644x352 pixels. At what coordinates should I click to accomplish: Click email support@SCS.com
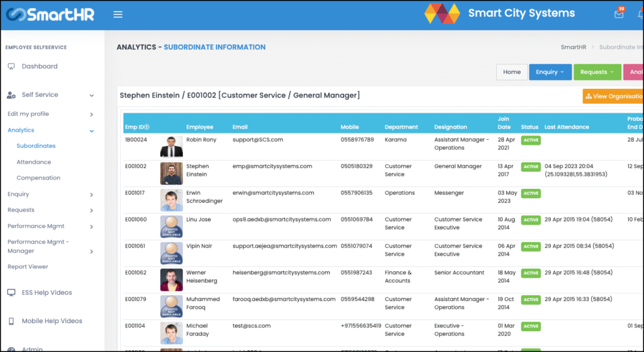coord(257,140)
